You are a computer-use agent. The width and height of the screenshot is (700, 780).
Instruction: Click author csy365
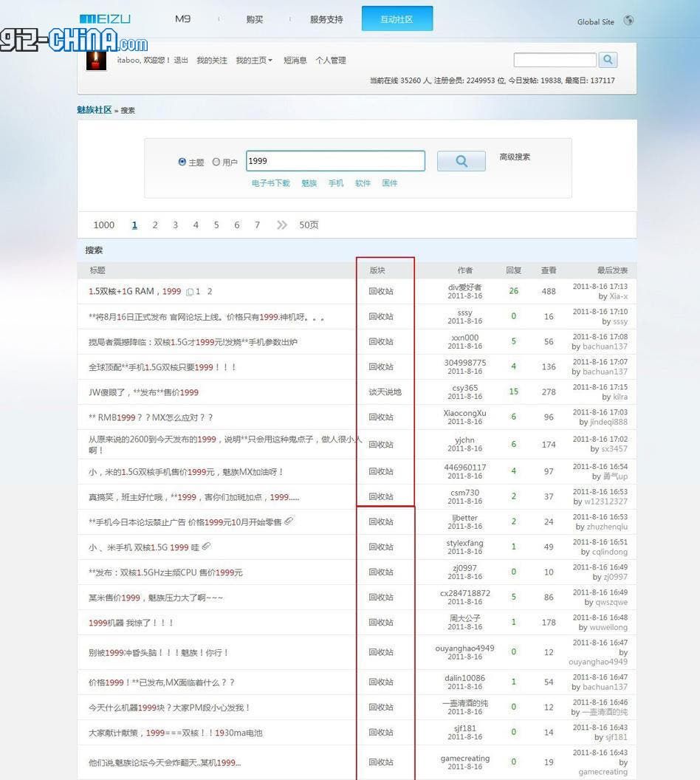(x=465, y=388)
